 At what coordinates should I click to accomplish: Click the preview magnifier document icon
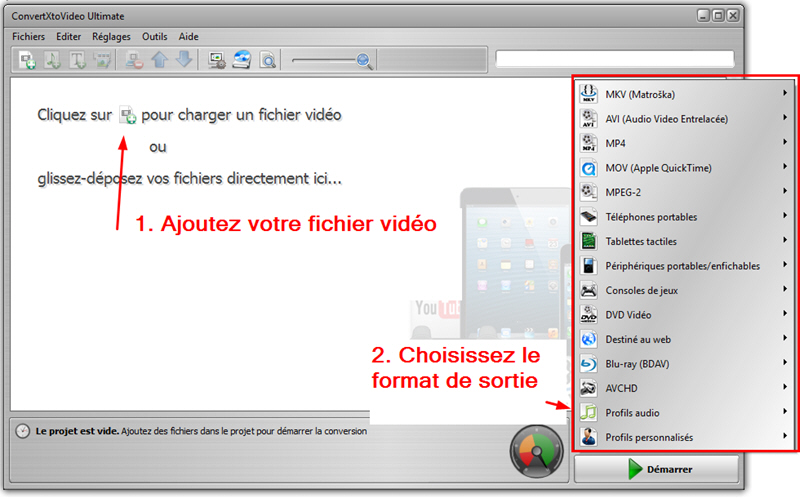point(267,60)
